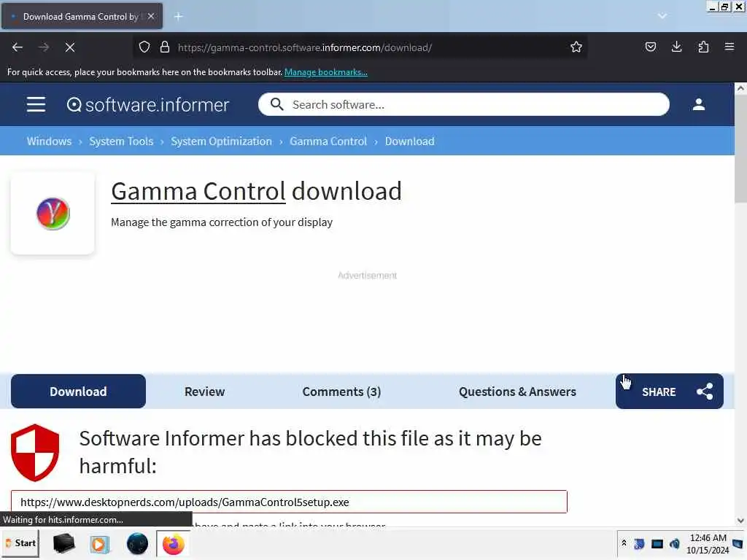This screenshot has width=747, height=560.
Task: Open Gamma Control breadcrumb link
Action: (328, 141)
